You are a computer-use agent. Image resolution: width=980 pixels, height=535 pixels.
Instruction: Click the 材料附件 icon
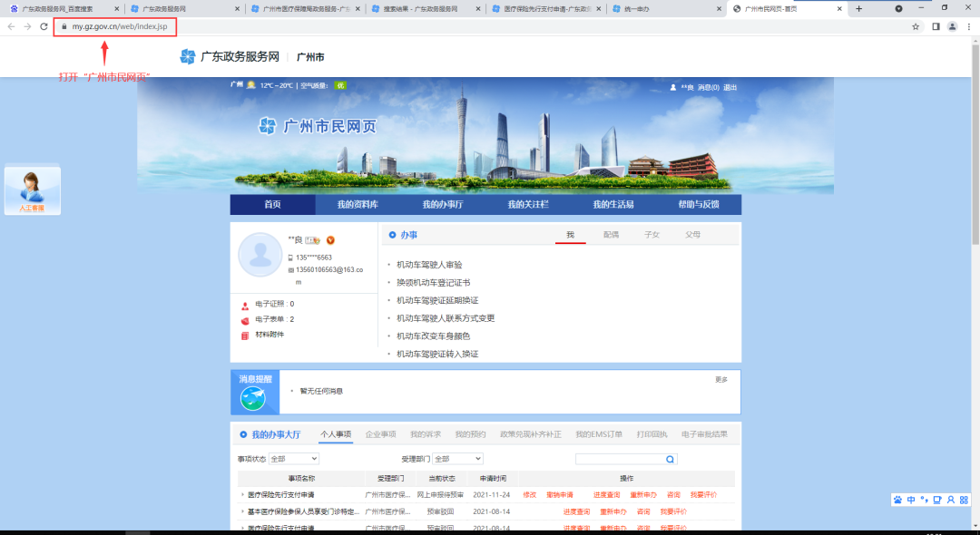pos(245,336)
